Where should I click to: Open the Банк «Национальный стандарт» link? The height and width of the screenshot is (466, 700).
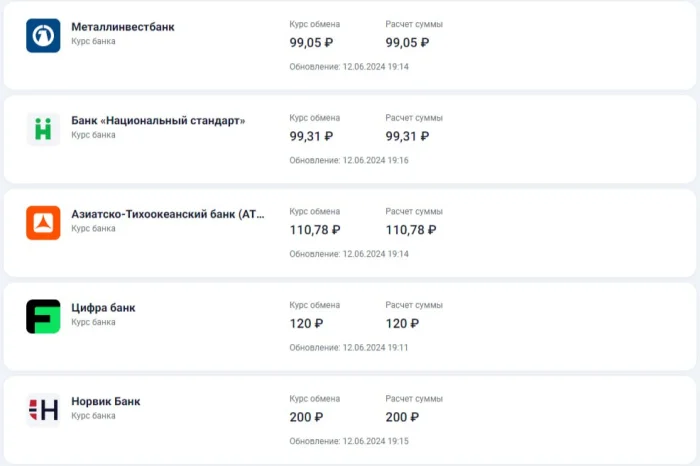(x=158, y=120)
